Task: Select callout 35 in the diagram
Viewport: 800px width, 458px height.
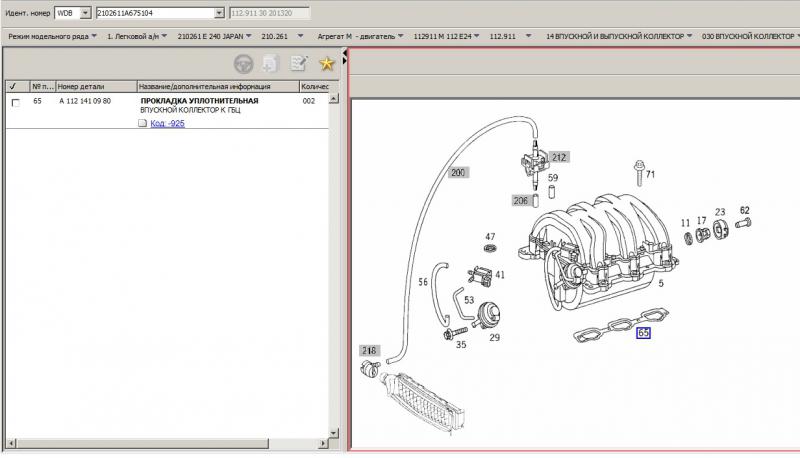Action: (461, 344)
